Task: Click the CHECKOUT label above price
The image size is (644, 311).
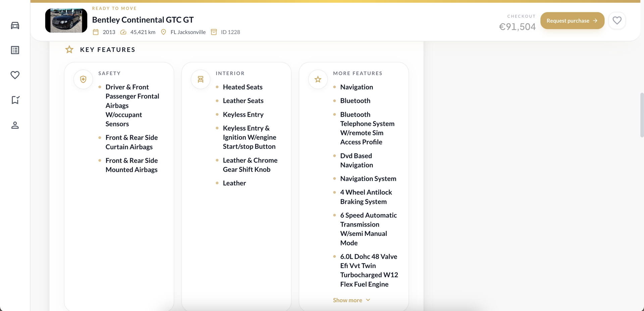Action: point(521,16)
